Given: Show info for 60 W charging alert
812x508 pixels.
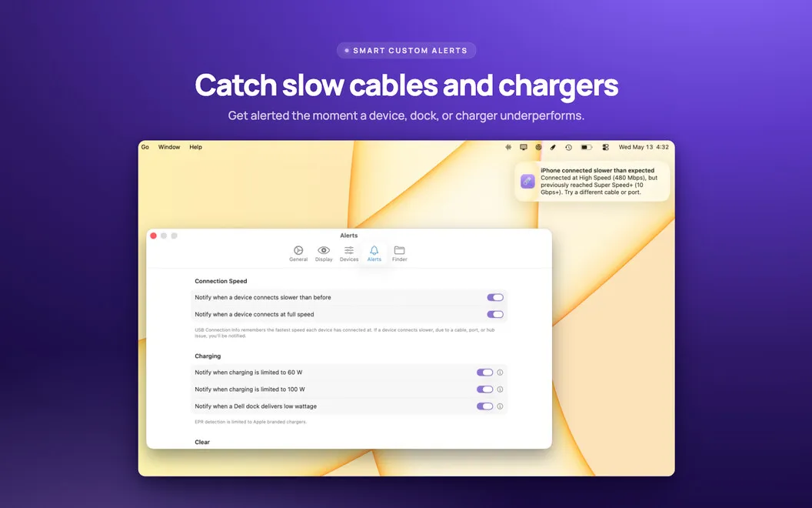Looking at the screenshot, I should (x=501, y=373).
